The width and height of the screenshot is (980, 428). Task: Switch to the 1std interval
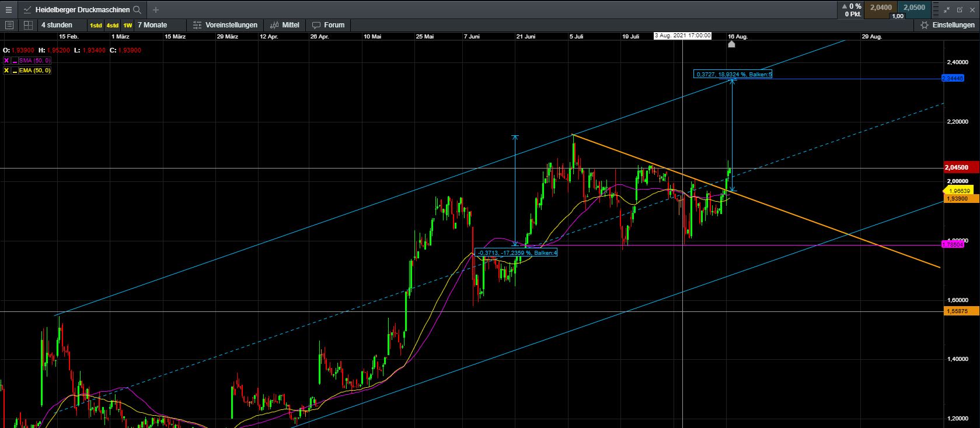pos(96,25)
